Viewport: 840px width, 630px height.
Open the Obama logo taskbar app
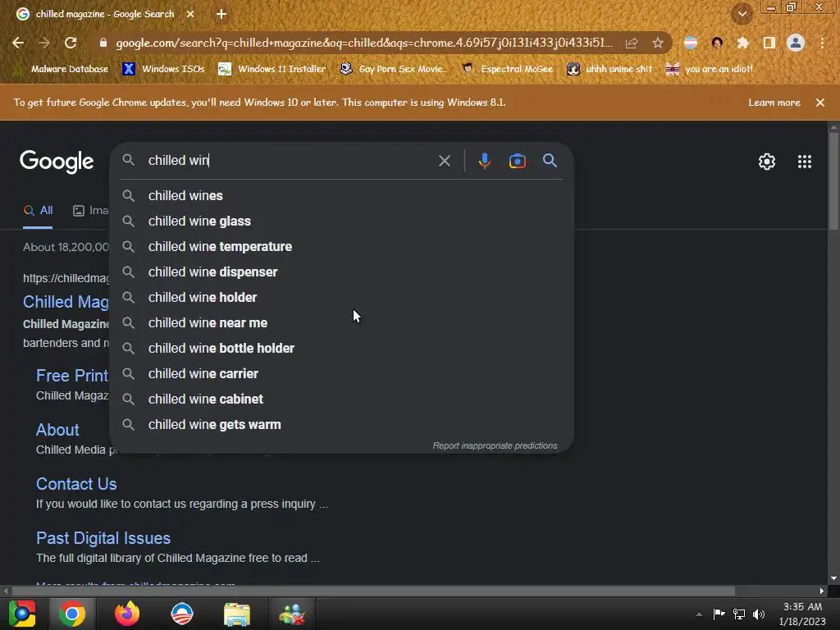point(181,614)
